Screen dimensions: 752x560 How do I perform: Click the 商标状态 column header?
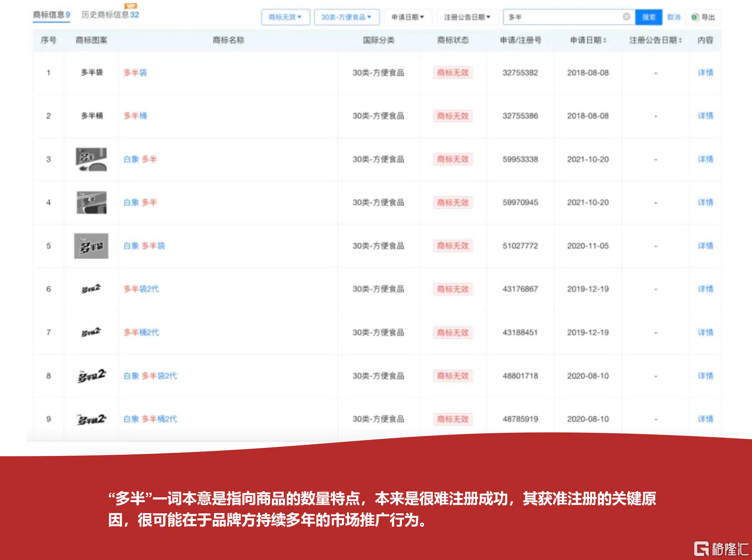point(453,40)
